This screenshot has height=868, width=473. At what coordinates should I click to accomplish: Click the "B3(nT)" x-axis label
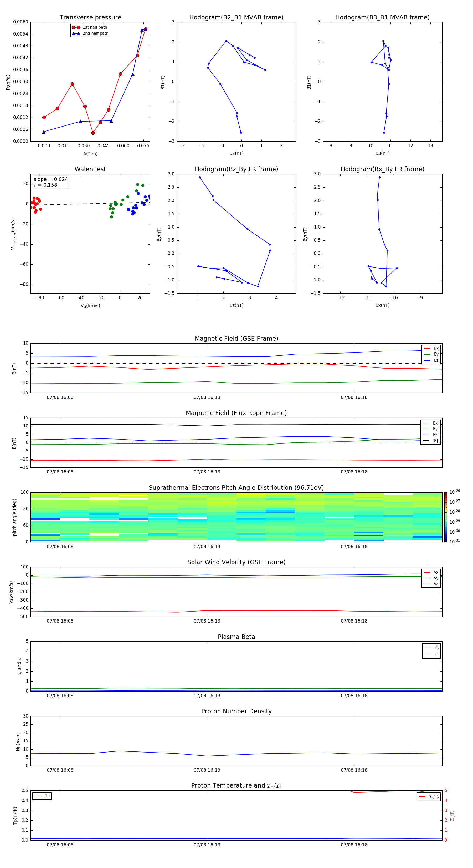pos(382,153)
